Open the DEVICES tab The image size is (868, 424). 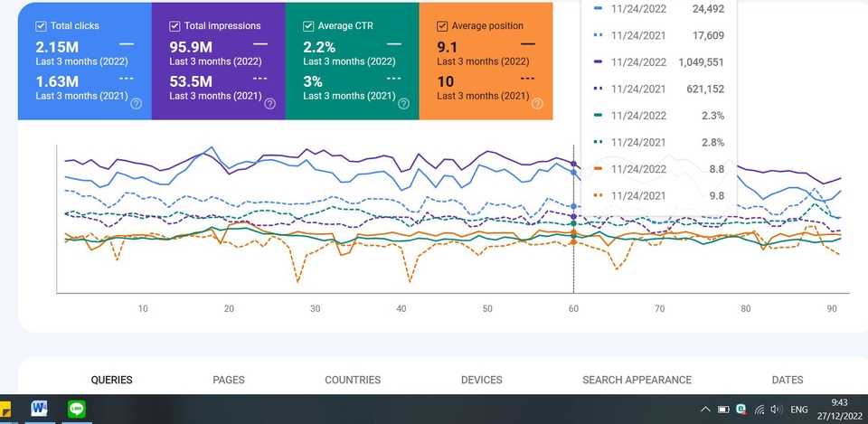(x=481, y=380)
